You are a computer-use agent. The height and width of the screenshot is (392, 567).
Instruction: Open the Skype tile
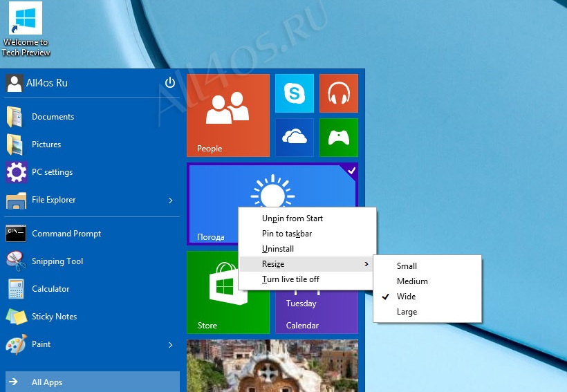click(x=295, y=93)
